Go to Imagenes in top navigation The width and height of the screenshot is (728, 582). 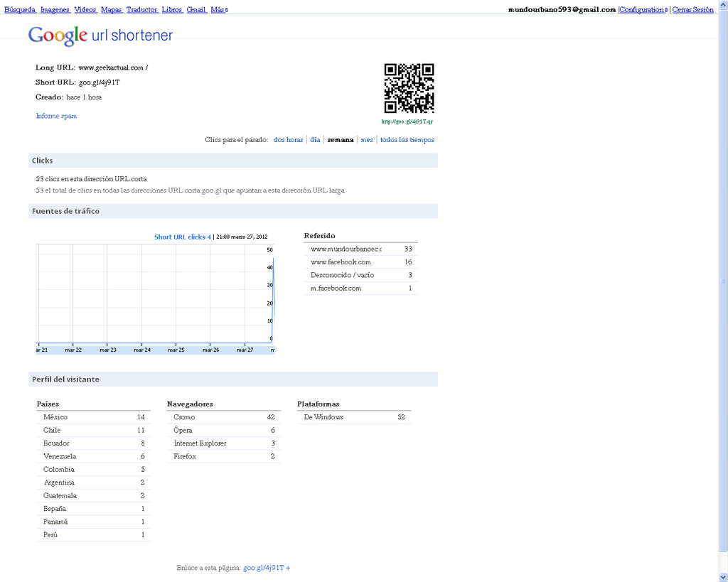tap(55, 10)
